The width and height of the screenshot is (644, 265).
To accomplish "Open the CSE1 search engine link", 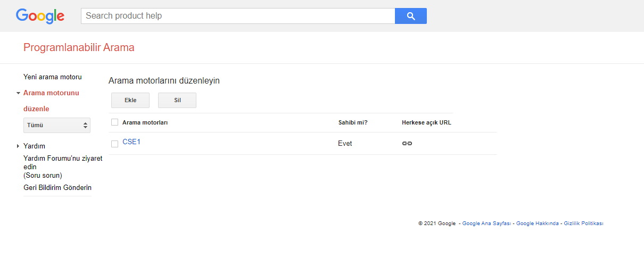I will 131,142.
